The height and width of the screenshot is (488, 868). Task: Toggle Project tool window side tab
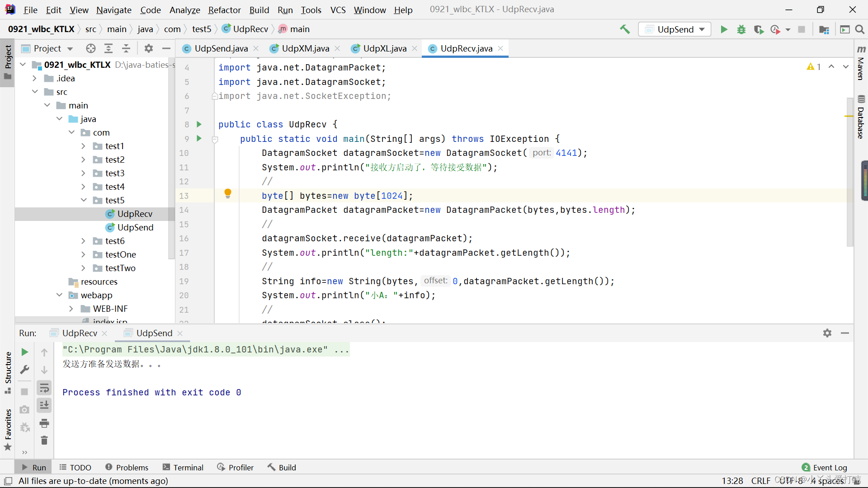coord(8,62)
